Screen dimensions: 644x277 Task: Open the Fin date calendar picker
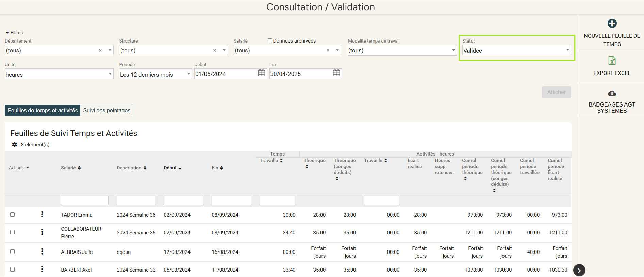336,73
